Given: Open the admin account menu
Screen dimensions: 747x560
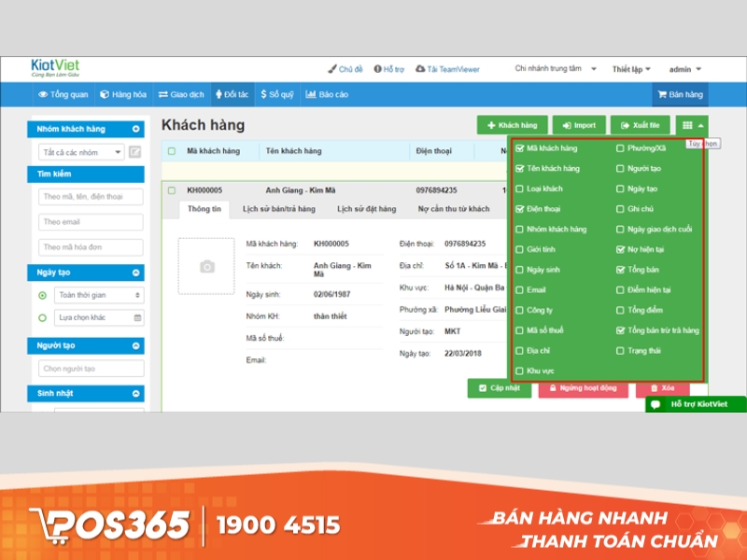Looking at the screenshot, I should [x=684, y=69].
